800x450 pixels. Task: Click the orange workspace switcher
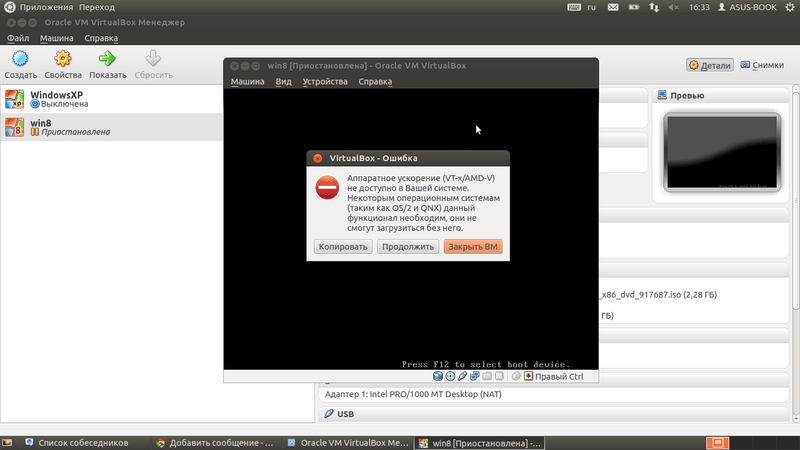(717, 443)
